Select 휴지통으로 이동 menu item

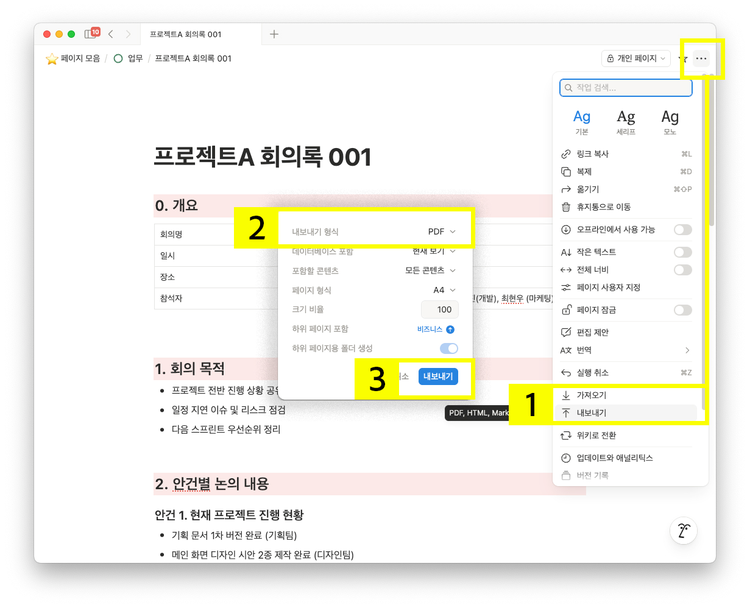(626, 207)
